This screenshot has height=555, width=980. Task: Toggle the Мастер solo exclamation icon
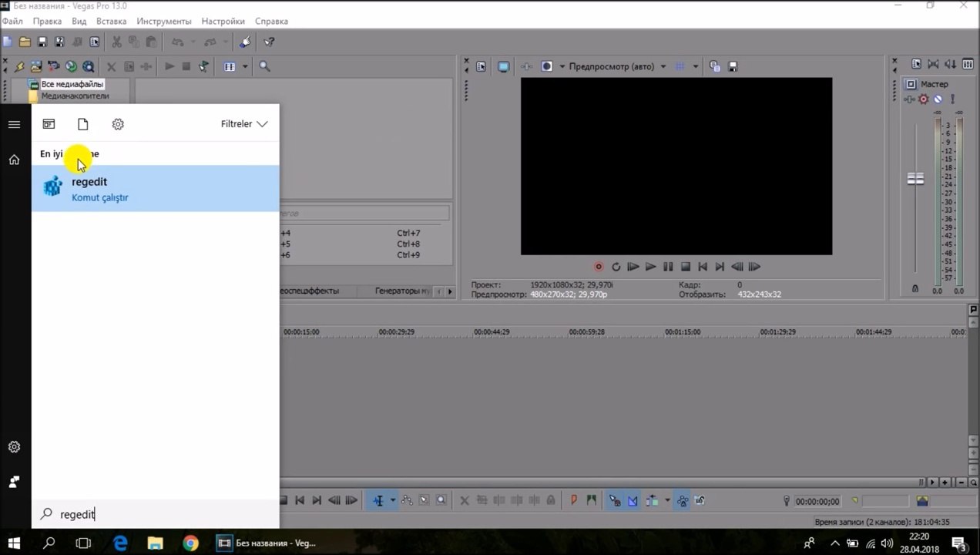click(953, 99)
